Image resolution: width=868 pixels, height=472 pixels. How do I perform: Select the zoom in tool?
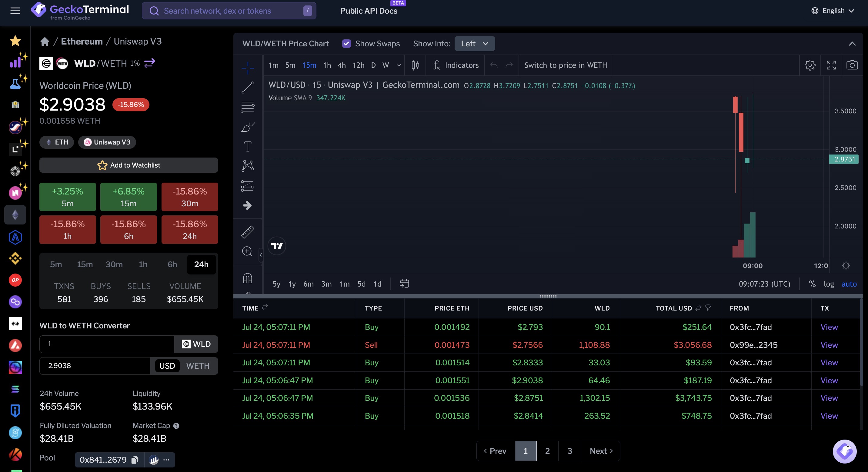(247, 251)
